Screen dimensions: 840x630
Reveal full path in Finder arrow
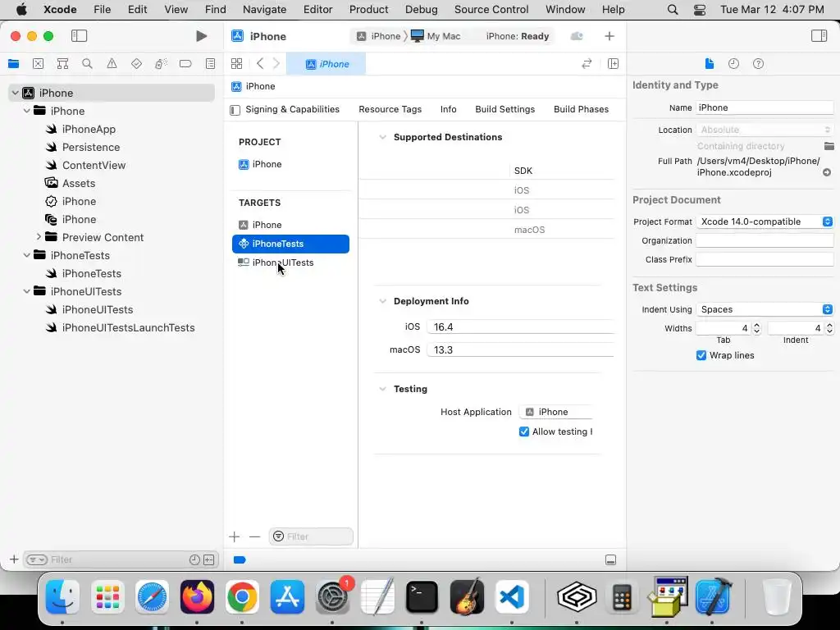827,172
